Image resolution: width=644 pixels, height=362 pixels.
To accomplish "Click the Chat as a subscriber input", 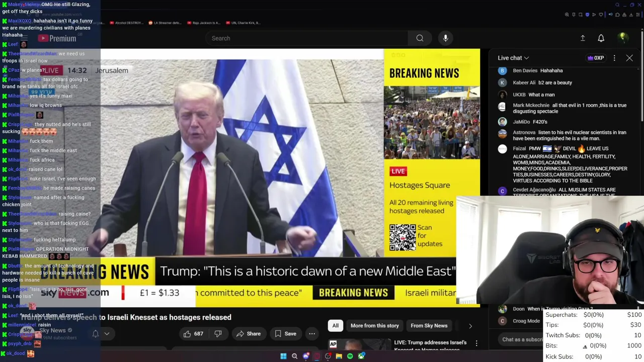I will (521, 339).
